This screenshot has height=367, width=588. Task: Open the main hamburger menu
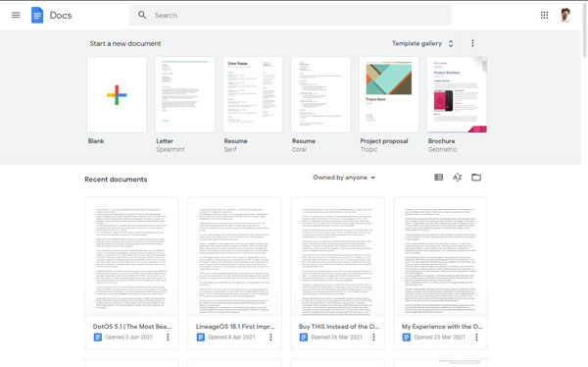[16, 15]
